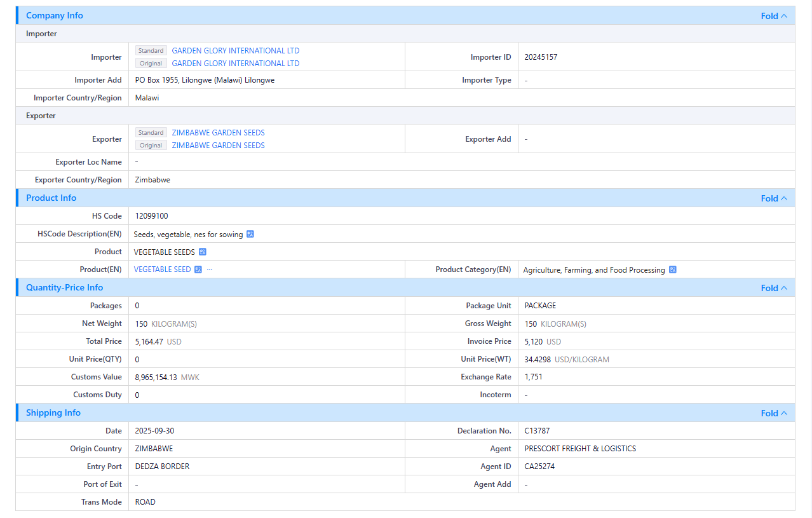The height and width of the screenshot is (518, 812).
Task: Select the Importer ID value 20245157
Action: click(541, 57)
